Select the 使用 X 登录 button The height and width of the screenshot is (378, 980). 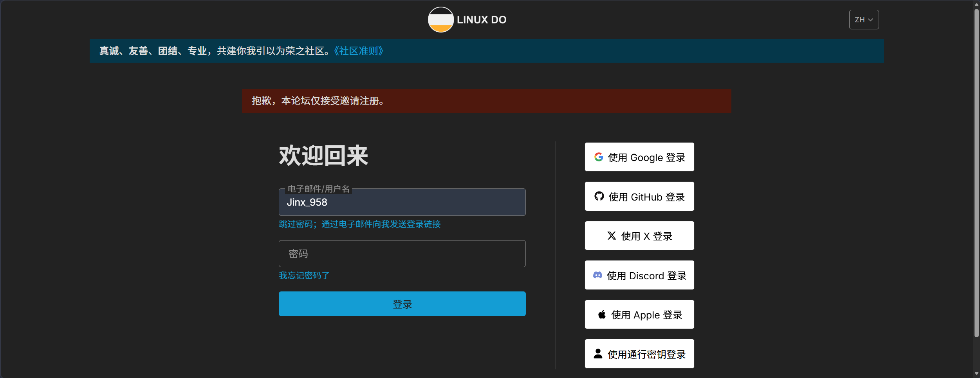[639, 236]
